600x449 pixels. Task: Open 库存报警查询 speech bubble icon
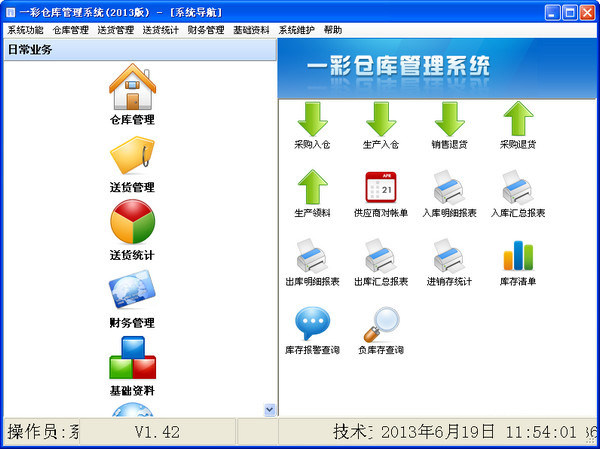click(313, 323)
